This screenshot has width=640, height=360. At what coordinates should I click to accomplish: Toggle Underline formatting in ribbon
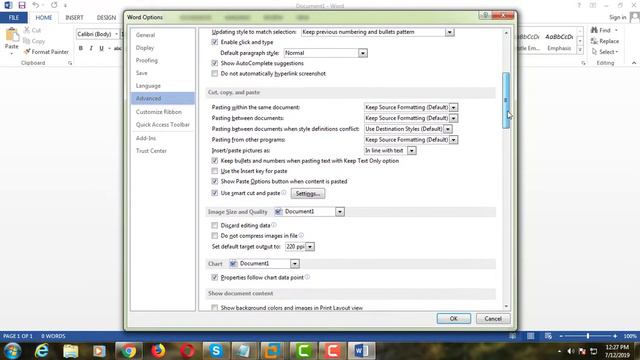click(101, 48)
